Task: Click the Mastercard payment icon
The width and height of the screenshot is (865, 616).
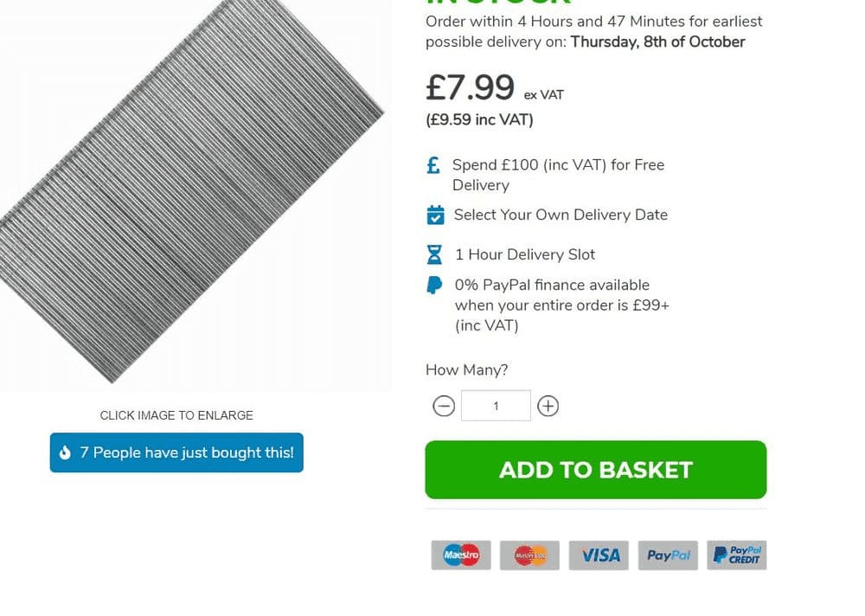Action: [530, 555]
